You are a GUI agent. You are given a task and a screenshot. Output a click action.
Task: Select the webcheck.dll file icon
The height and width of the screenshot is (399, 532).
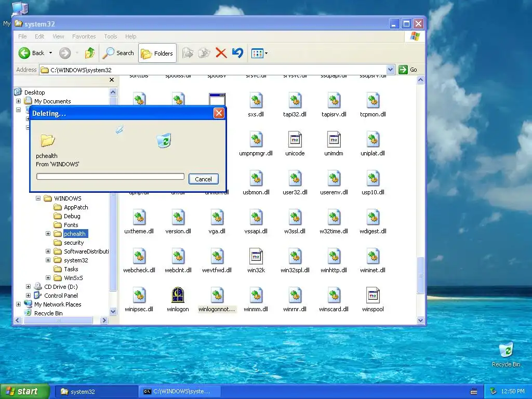coord(139,257)
